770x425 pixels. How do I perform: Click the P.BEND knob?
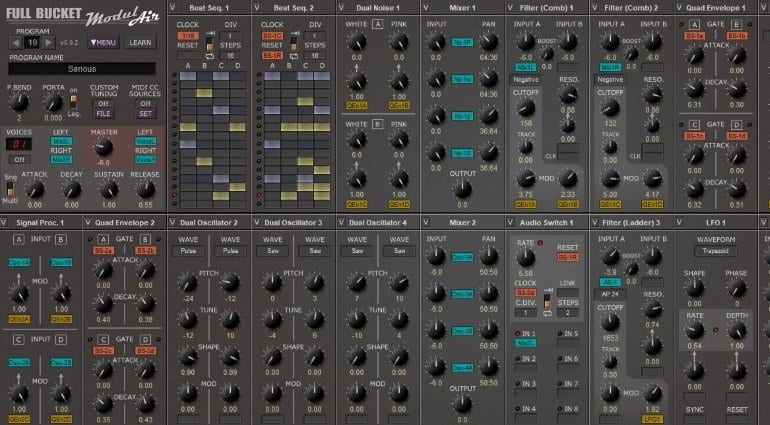click(19, 103)
